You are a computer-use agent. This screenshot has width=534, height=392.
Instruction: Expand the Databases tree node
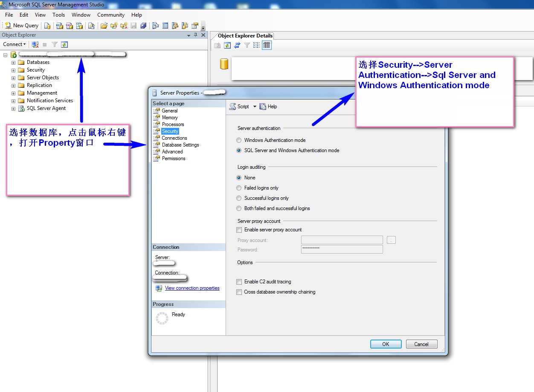[x=13, y=63]
